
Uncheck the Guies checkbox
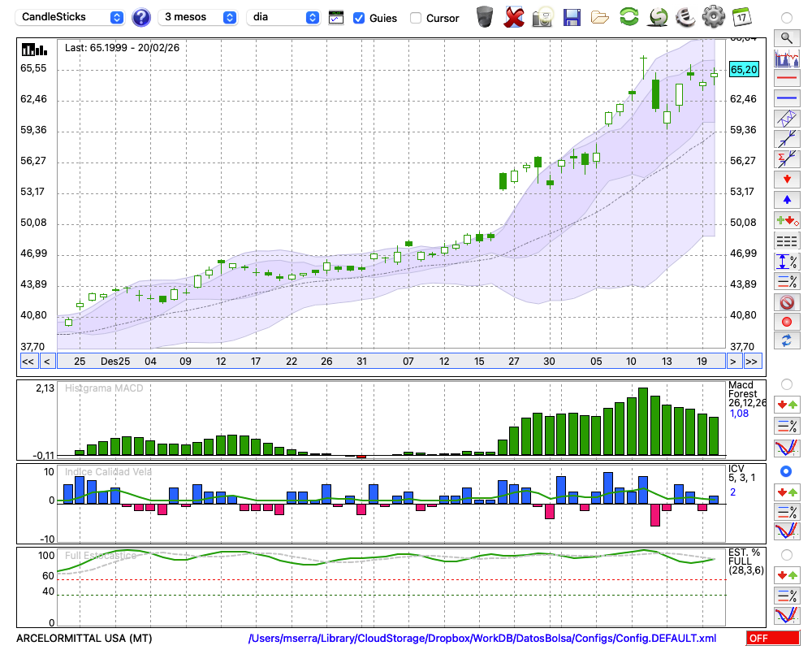359,18
